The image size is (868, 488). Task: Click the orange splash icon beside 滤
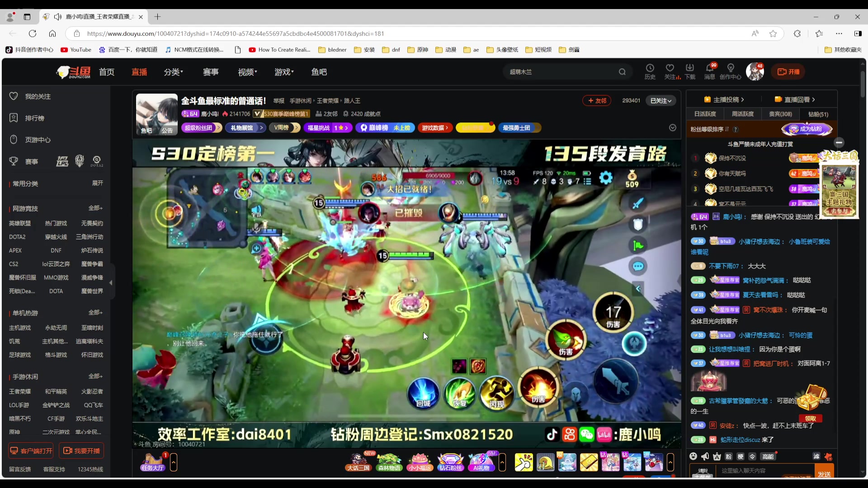tap(828, 456)
